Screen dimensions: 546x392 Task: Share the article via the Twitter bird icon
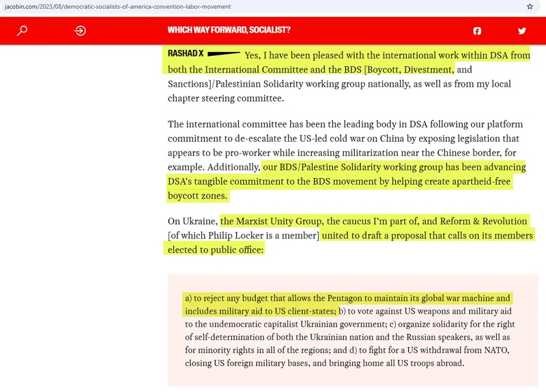522,31
